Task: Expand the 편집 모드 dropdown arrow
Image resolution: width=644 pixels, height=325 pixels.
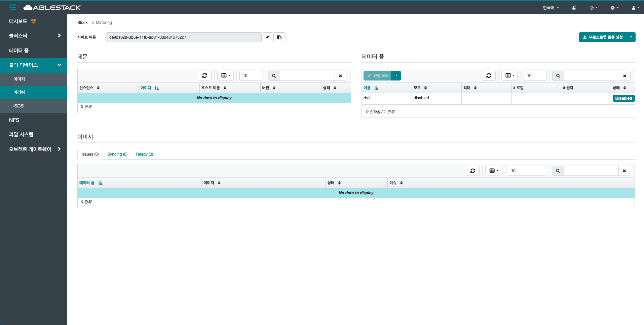Action: pos(396,75)
